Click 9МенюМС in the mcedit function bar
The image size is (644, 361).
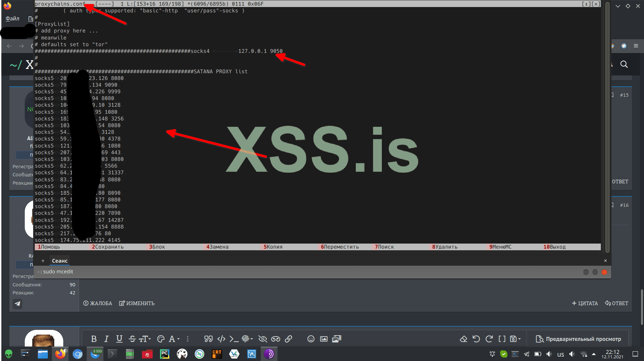[500, 247]
